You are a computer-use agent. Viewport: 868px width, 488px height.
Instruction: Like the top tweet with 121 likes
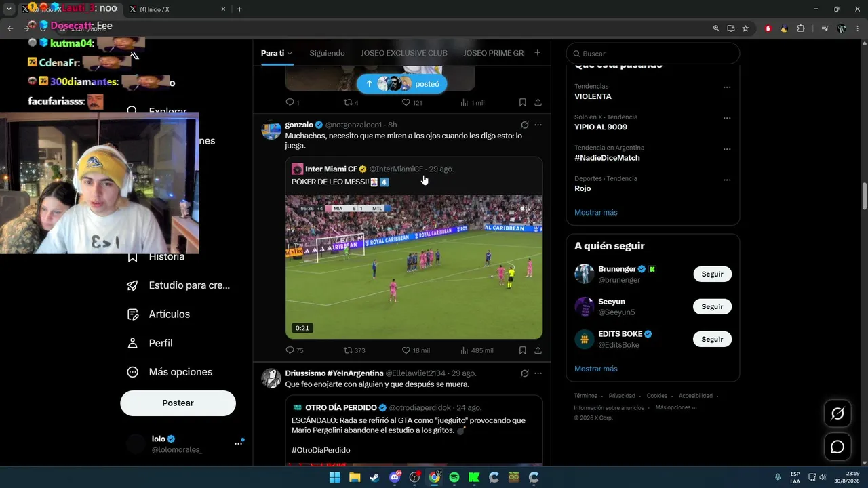point(412,102)
